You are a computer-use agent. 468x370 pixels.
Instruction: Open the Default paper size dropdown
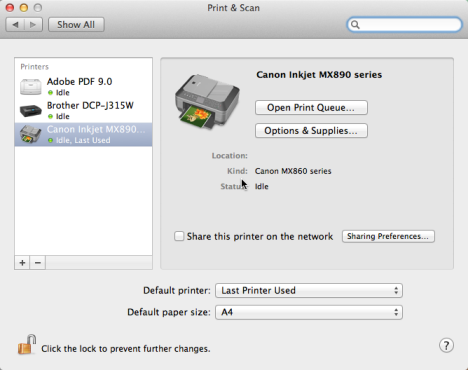click(x=309, y=312)
